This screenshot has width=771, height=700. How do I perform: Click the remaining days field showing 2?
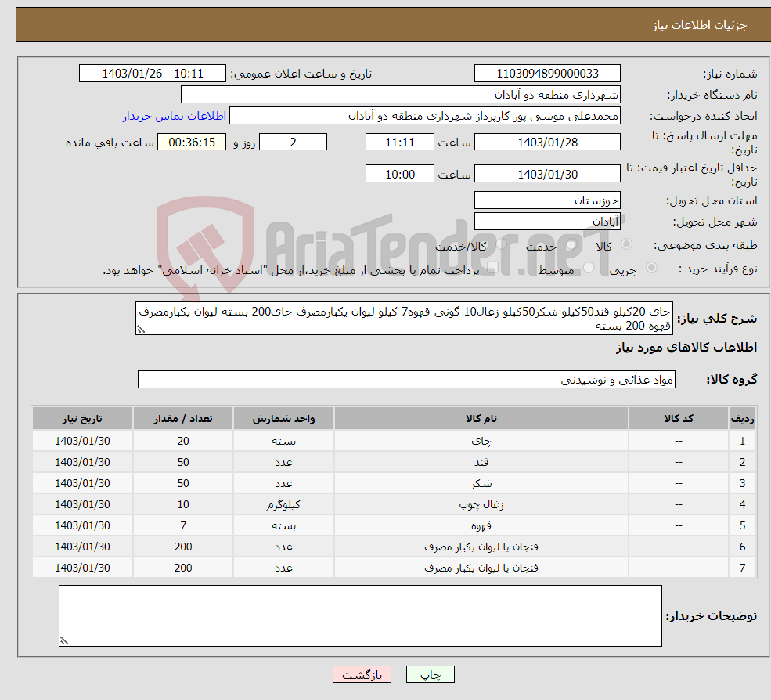pos(293,143)
